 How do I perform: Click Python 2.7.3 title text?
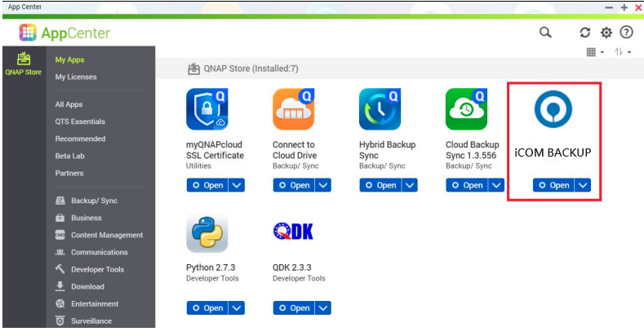click(x=211, y=267)
